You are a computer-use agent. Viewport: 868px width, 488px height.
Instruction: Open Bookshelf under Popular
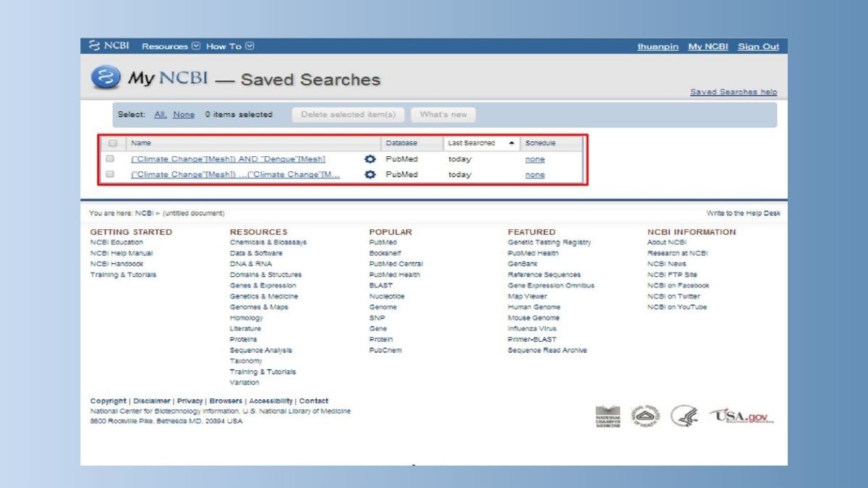click(384, 253)
